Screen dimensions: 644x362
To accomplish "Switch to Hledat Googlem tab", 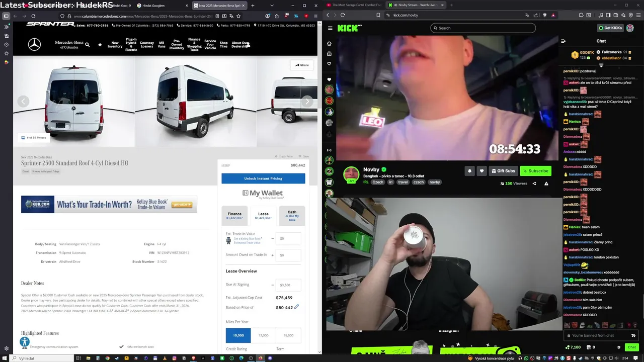I will pos(160,6).
